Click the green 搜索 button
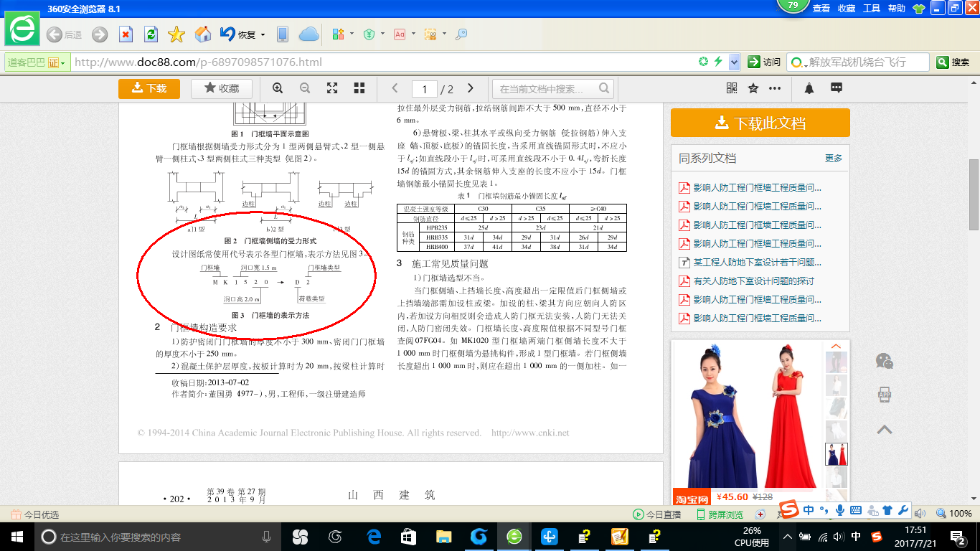Screen dimensions: 980x551 coord(953,62)
